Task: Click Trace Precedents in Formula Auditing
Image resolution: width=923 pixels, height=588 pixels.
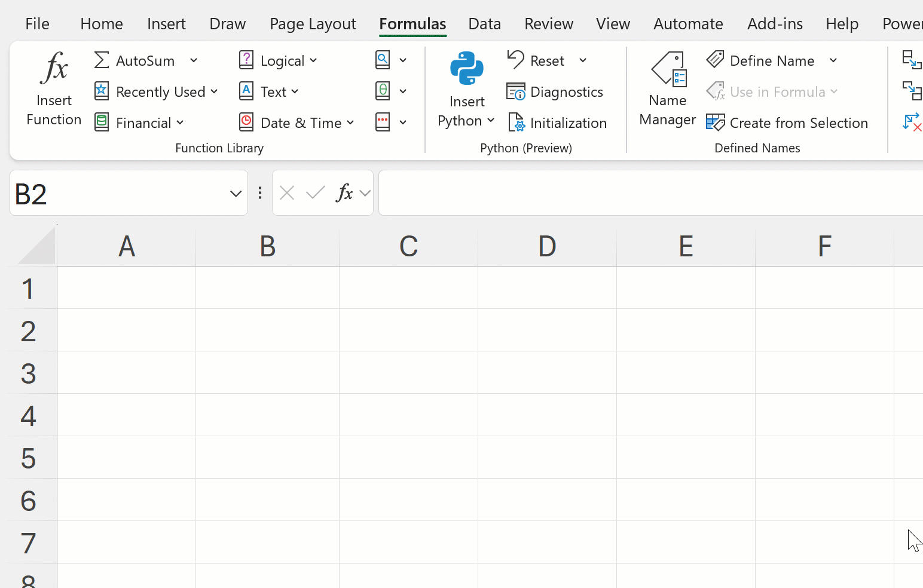Action: point(912,60)
